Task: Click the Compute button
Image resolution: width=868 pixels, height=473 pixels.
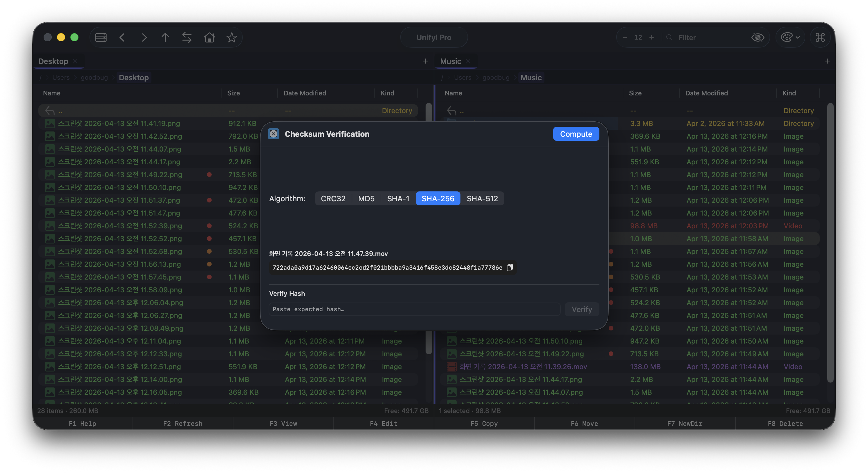Action: [x=576, y=134]
